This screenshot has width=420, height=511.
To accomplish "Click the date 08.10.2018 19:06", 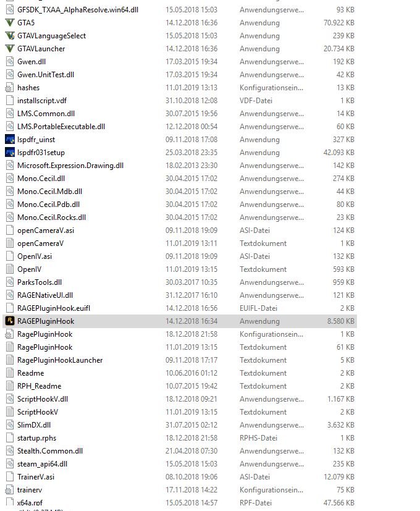I will [191, 477].
